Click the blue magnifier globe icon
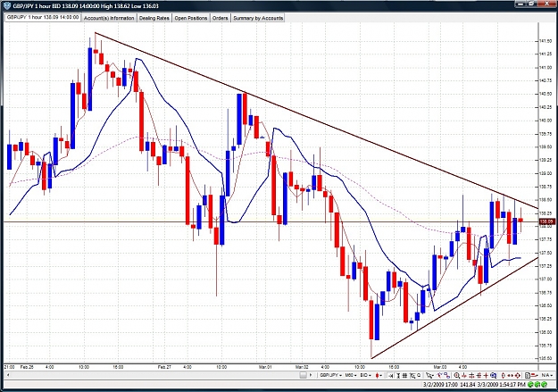558x392 pixels. (x=494, y=375)
